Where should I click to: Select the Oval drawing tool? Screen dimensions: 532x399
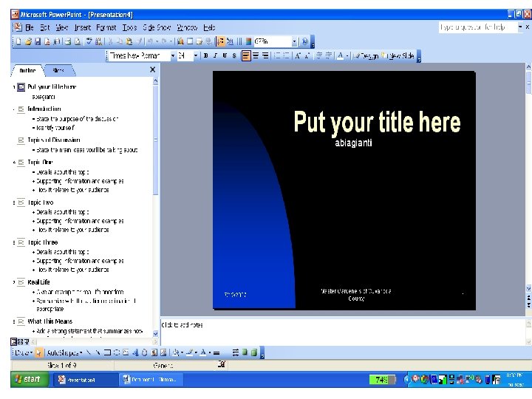point(117,352)
